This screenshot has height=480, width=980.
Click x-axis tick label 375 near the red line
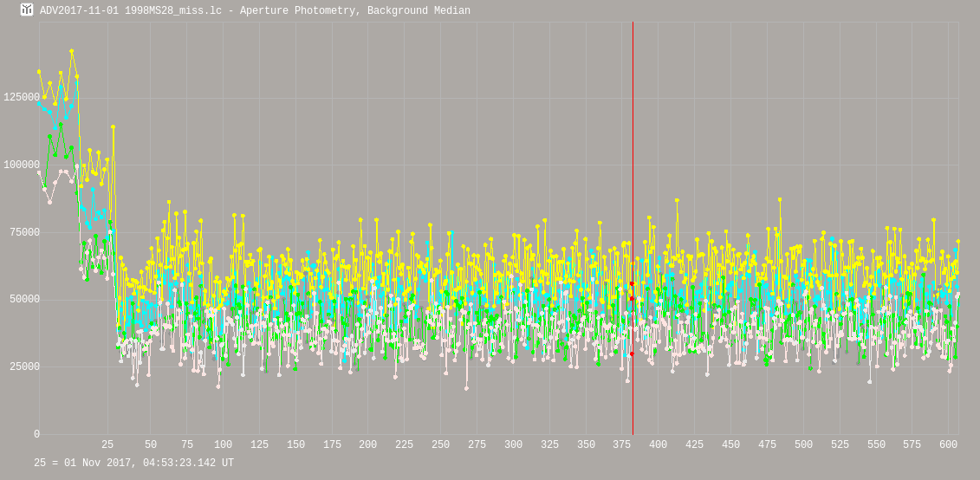click(x=622, y=445)
